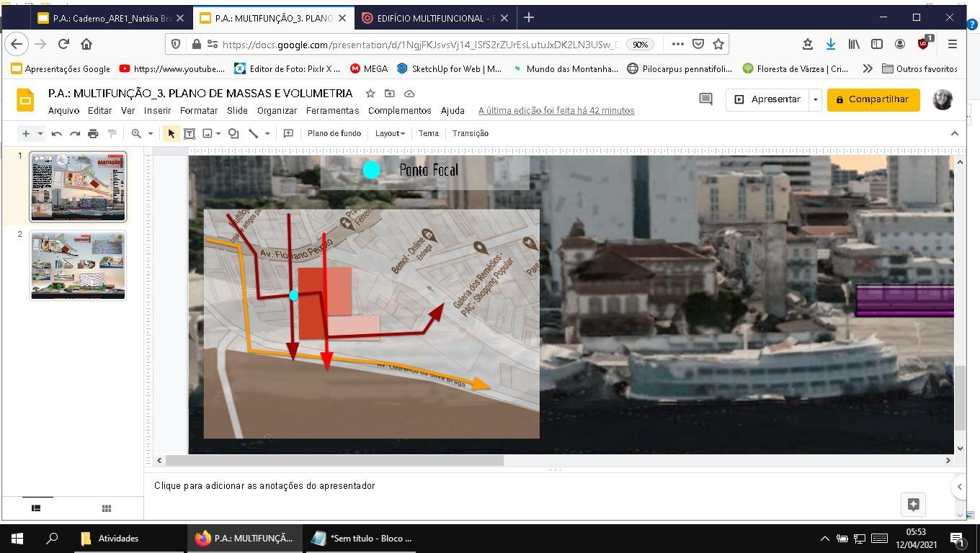Open the line type dropdown arrow
The image size is (980, 553).
pos(267,133)
